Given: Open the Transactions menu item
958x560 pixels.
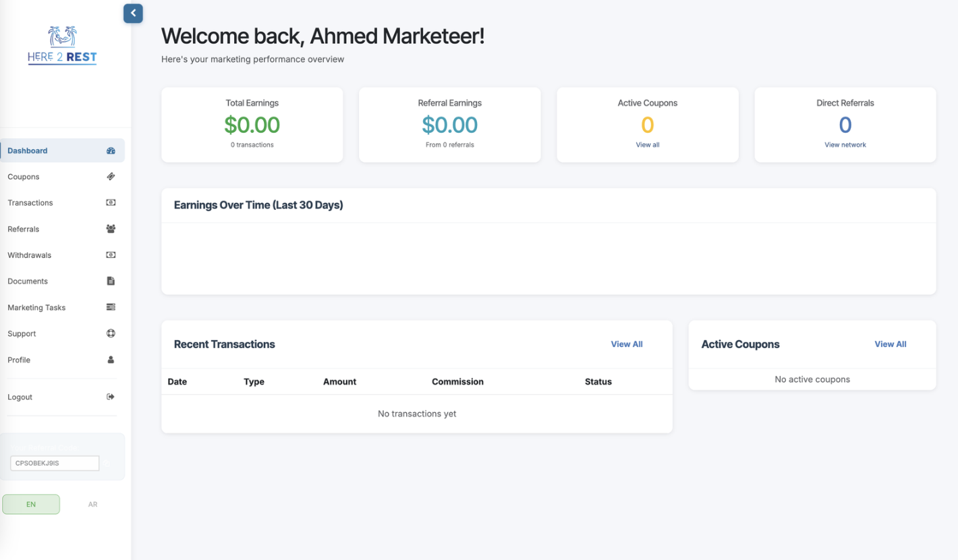Looking at the screenshot, I should point(30,203).
